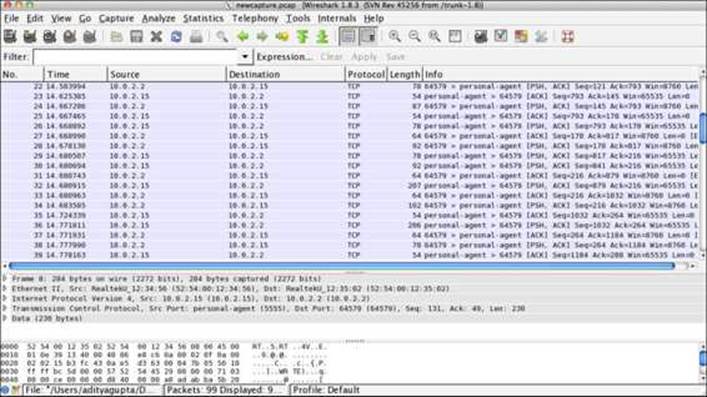Open help lifebuoy icon
Viewport: 707px width, 397px height.
568,37
